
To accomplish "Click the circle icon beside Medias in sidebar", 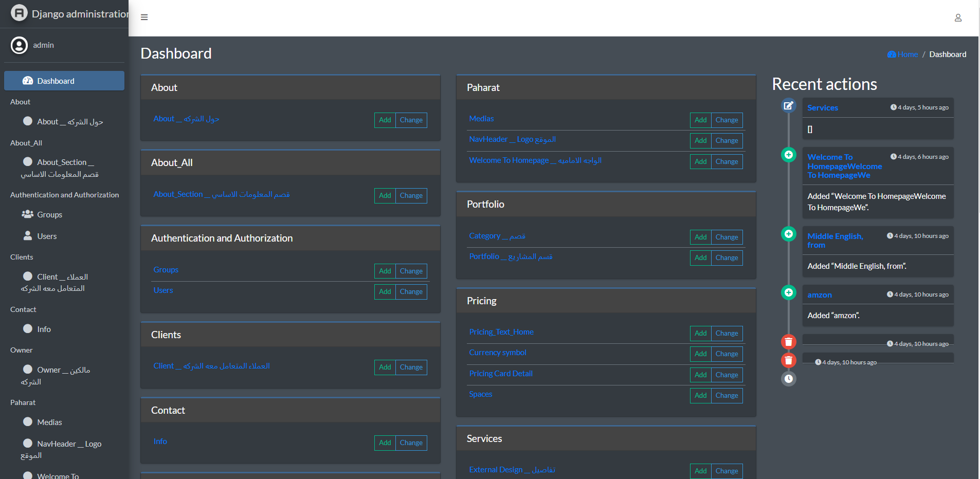I will pyautogui.click(x=28, y=422).
